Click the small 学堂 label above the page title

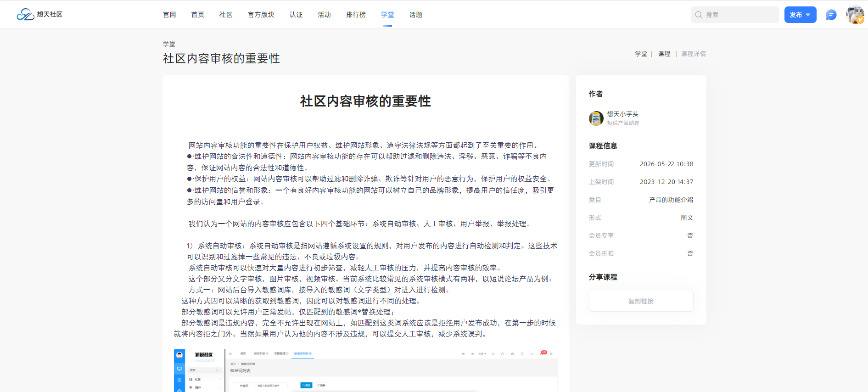pos(169,44)
